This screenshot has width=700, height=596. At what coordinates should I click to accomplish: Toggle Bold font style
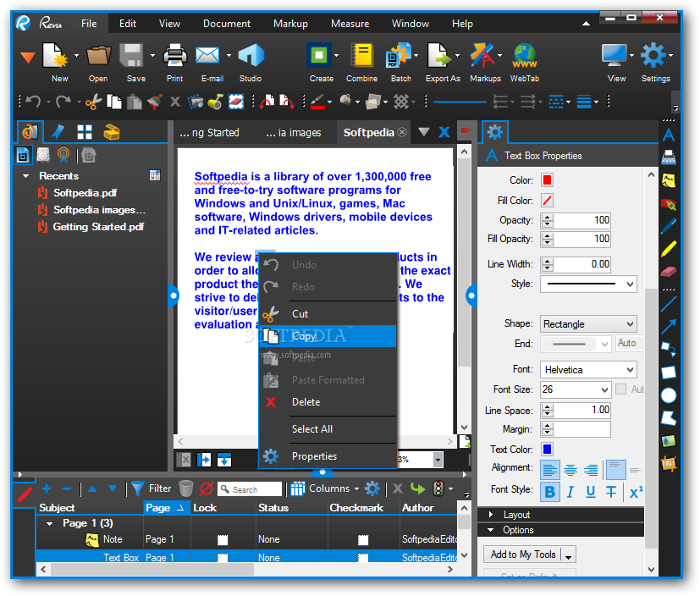(550, 492)
